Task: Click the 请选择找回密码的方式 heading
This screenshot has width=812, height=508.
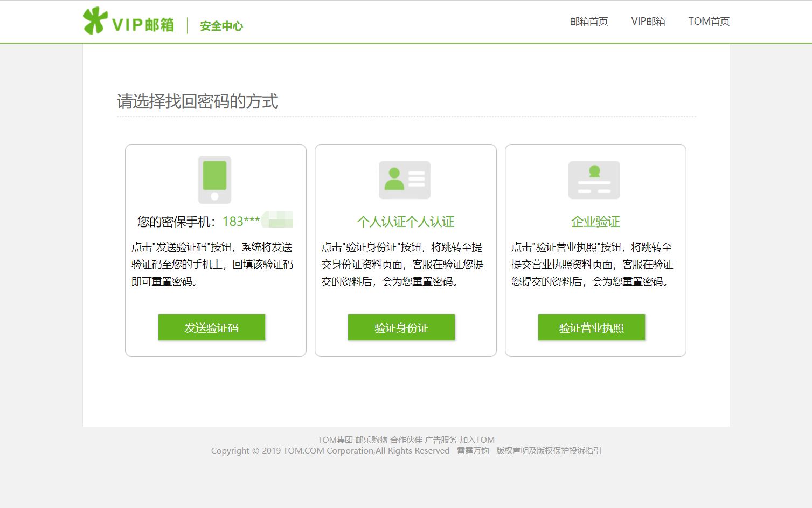Action: coord(198,101)
